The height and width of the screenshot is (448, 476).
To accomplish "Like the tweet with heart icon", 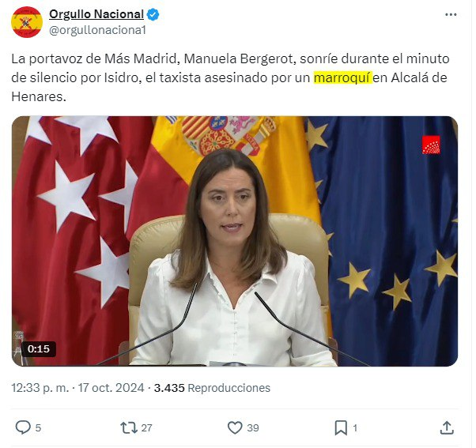I will click(235, 427).
